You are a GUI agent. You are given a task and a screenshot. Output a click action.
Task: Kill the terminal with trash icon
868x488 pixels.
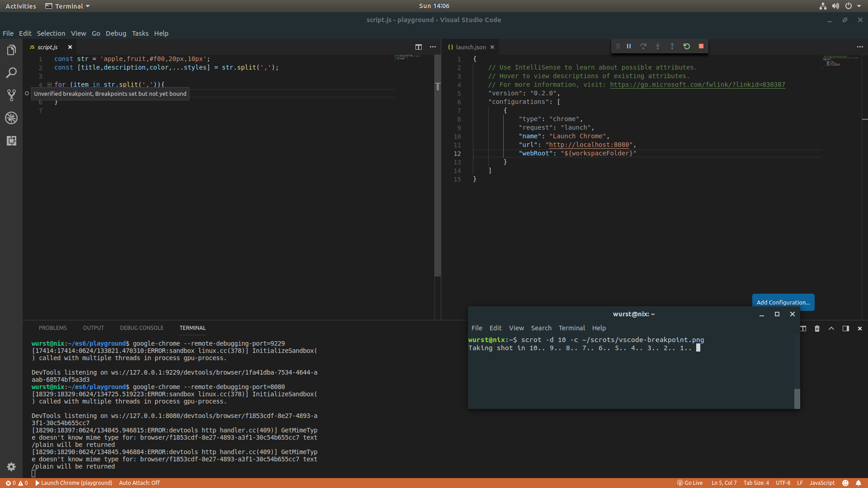coord(817,328)
